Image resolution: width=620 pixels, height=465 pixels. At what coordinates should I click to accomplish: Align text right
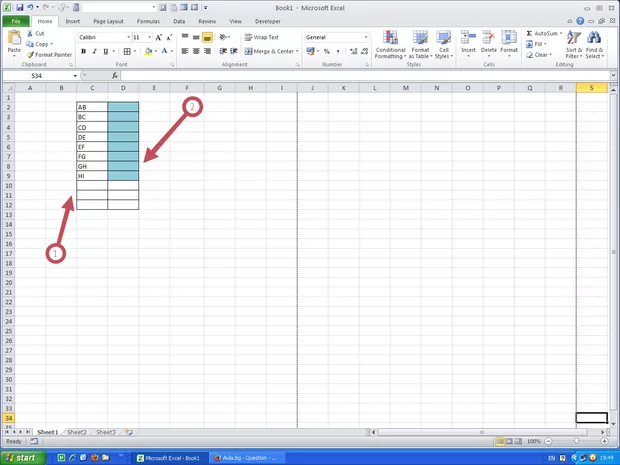click(207, 51)
